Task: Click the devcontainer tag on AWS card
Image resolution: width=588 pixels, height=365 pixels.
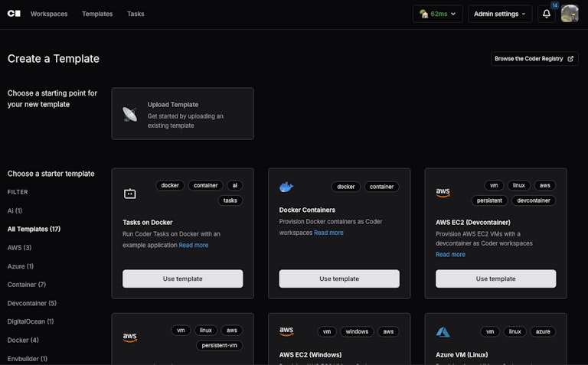Action: click(x=533, y=200)
